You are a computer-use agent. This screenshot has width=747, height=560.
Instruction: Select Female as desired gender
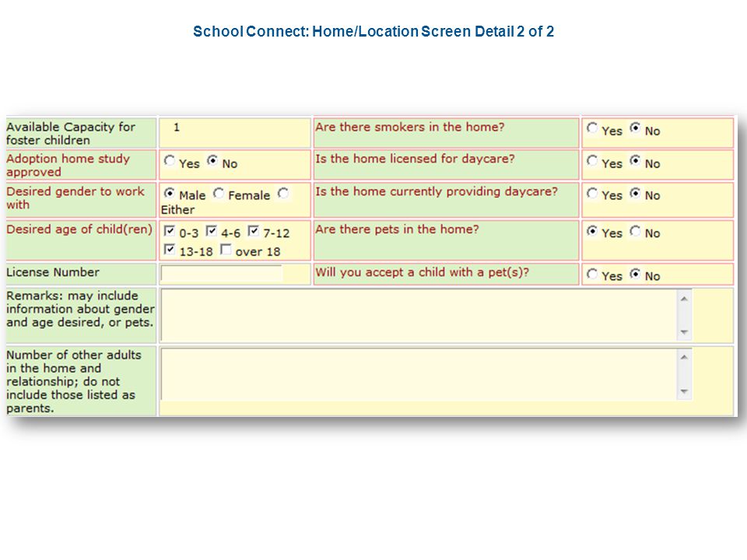218,193
